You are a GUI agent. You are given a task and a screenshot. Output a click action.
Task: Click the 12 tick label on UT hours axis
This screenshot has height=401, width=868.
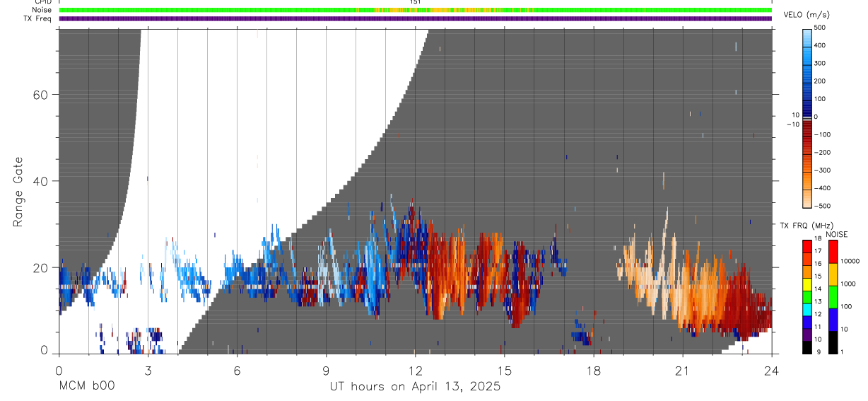click(416, 371)
